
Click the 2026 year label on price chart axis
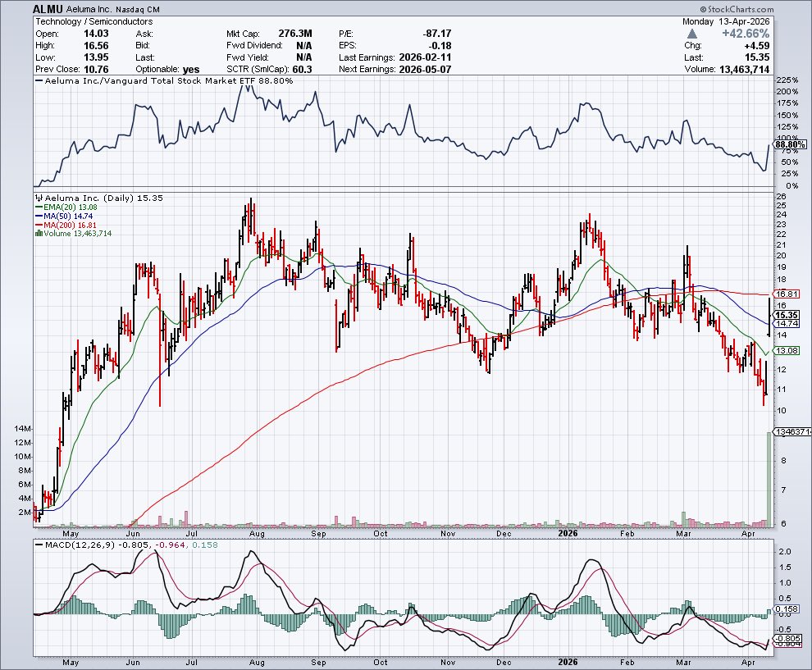click(x=568, y=533)
